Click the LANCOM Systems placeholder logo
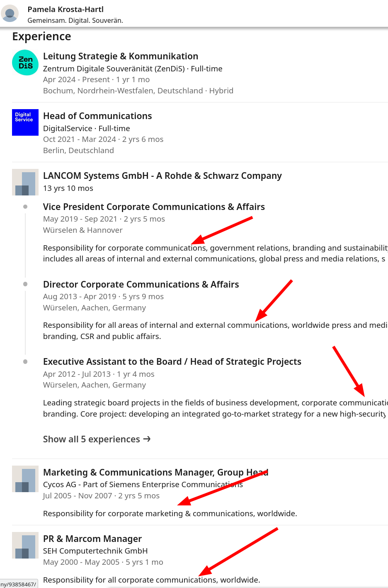Image resolution: width=388 pixels, height=588 pixels. pyautogui.click(x=25, y=182)
